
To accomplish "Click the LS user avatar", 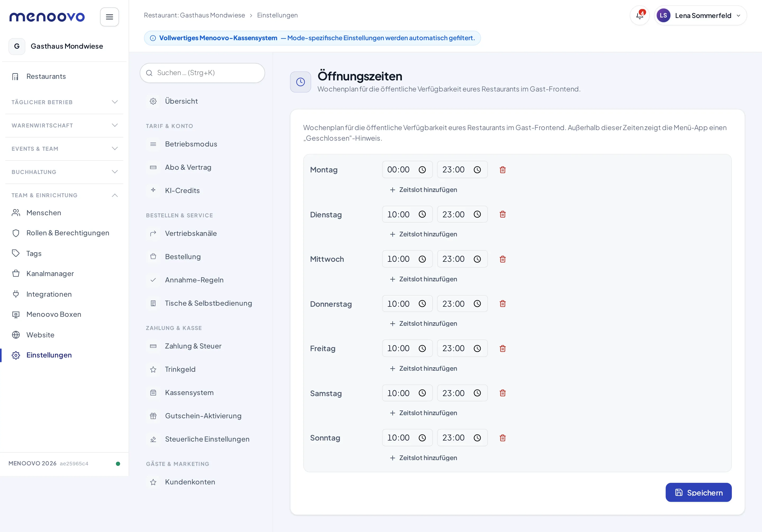I will [663, 15].
